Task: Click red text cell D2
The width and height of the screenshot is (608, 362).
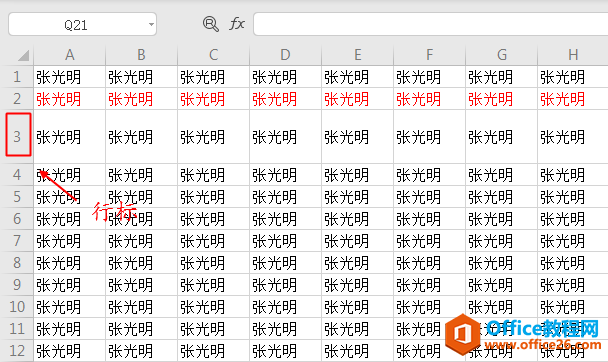Action: coord(286,99)
